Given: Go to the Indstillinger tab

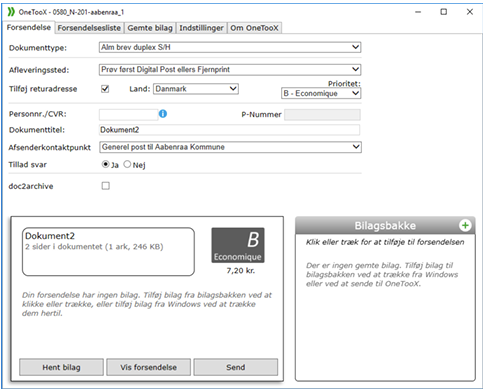Looking at the screenshot, I should [x=201, y=28].
